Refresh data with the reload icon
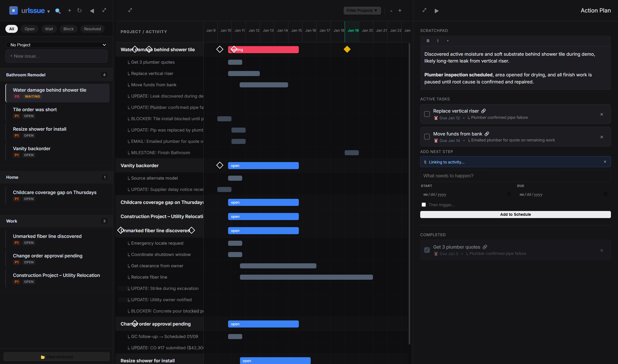The image size is (618, 364). coord(80,10)
